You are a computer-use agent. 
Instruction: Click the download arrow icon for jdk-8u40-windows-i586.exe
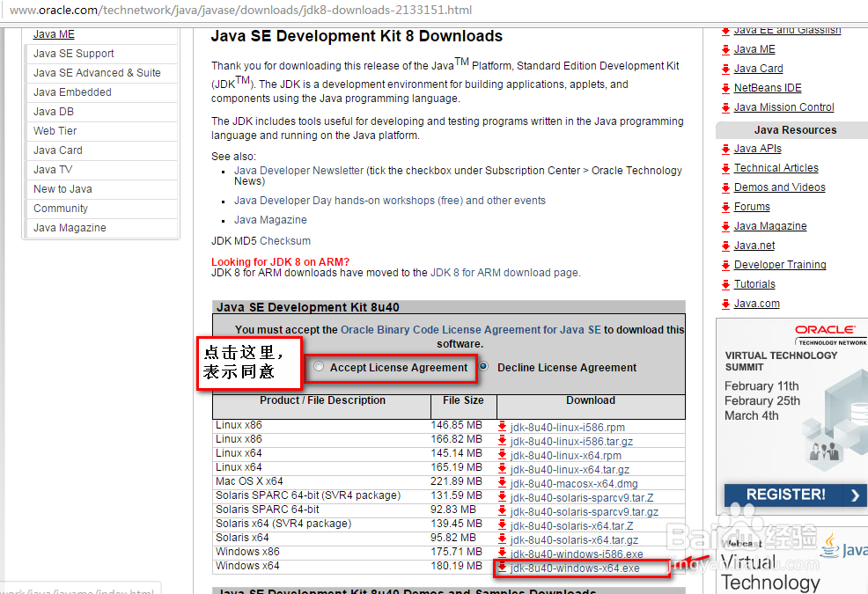point(502,553)
